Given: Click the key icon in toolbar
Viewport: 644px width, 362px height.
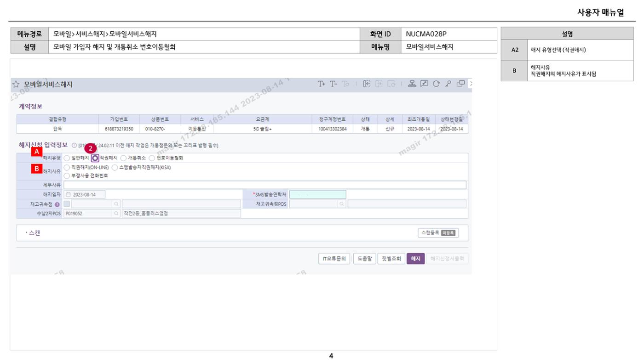Looking at the screenshot, I should [448, 84].
